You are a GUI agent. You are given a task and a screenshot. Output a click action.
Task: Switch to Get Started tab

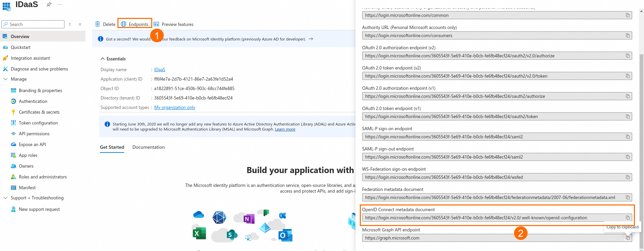point(112,147)
